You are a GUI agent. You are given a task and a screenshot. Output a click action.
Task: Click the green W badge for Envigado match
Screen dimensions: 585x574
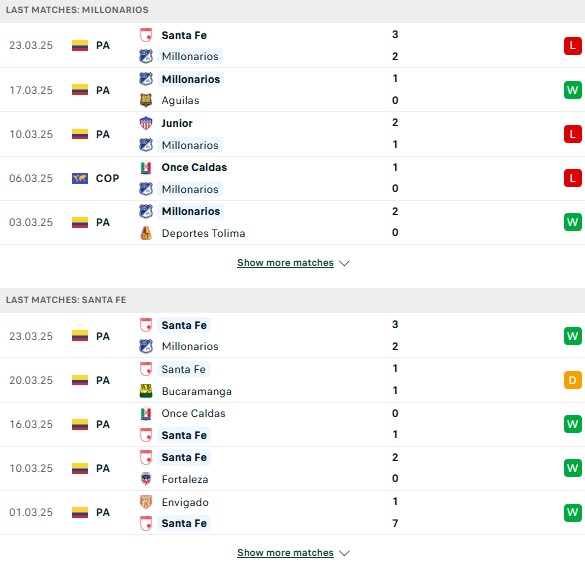(573, 512)
